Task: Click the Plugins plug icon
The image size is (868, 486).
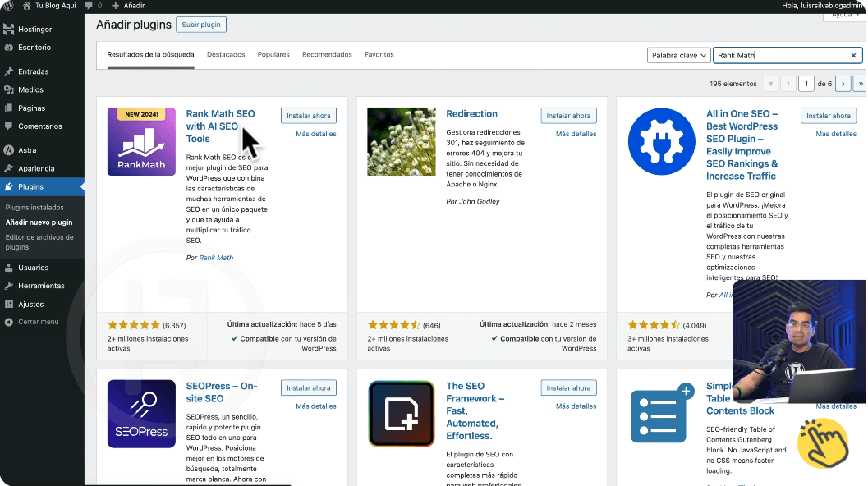Action: (8, 186)
